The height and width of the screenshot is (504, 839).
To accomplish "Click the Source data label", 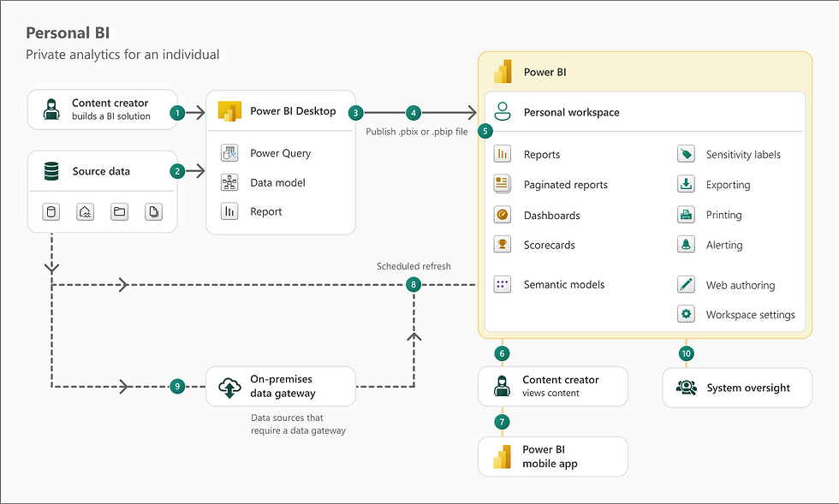I will pos(101,171).
